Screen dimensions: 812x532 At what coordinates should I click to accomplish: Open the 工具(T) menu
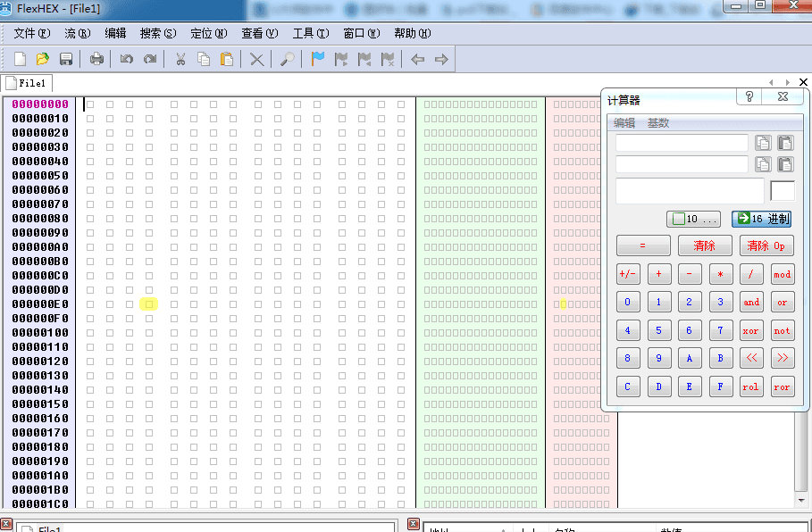point(310,33)
